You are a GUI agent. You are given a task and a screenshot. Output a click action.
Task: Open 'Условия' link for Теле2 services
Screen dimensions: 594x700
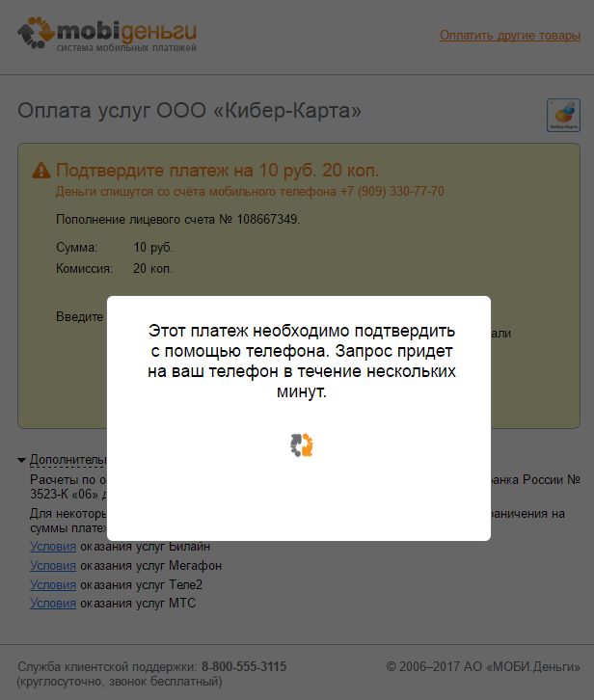[53, 584]
